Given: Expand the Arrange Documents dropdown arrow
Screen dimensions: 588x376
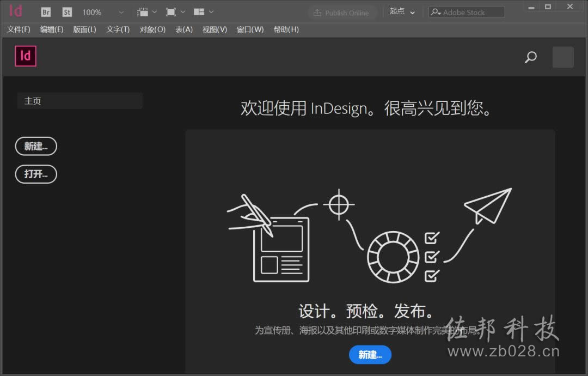Looking at the screenshot, I should pos(211,12).
